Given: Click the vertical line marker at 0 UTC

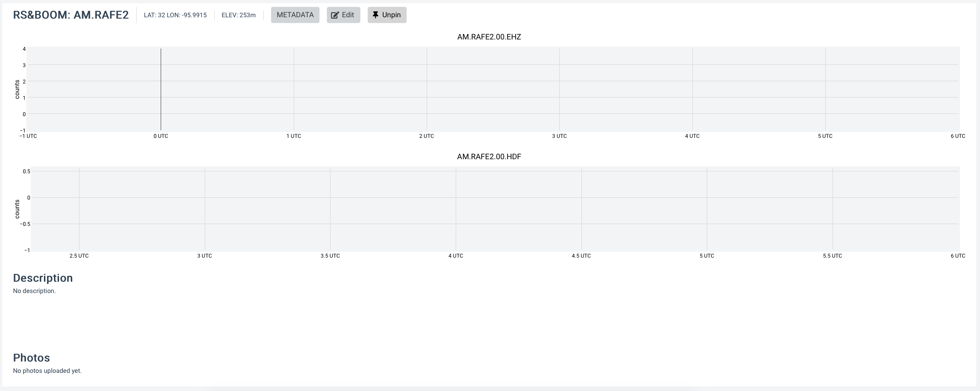Looking at the screenshot, I should click(x=161, y=89).
